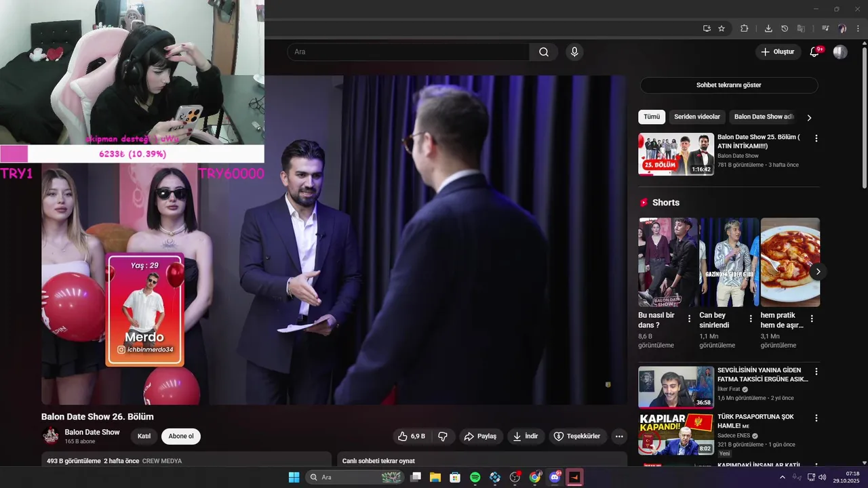Select the 'Tümü' filter chip
Image resolution: width=868 pixels, height=488 pixels.
(652, 117)
